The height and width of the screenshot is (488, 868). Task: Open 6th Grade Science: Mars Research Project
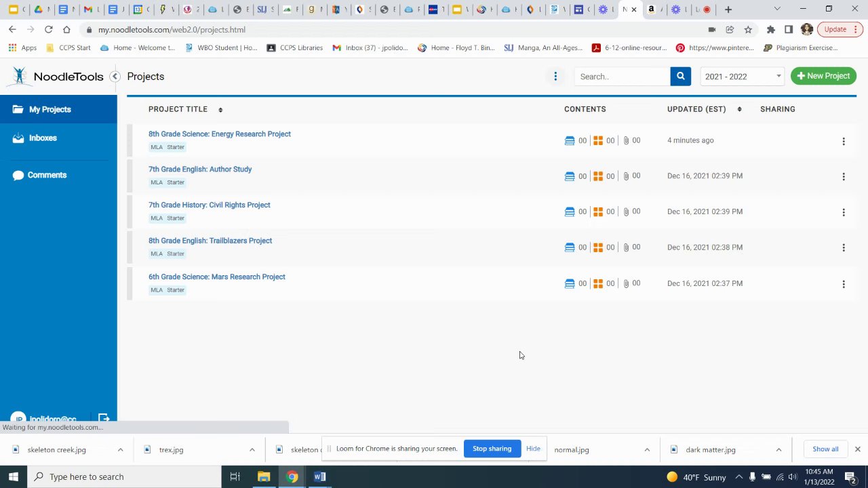217,277
